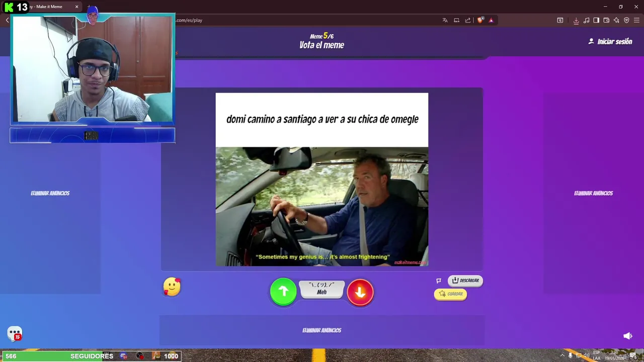This screenshot has width=644, height=362.
Task: Open the media music note control
Action: [x=586, y=20]
